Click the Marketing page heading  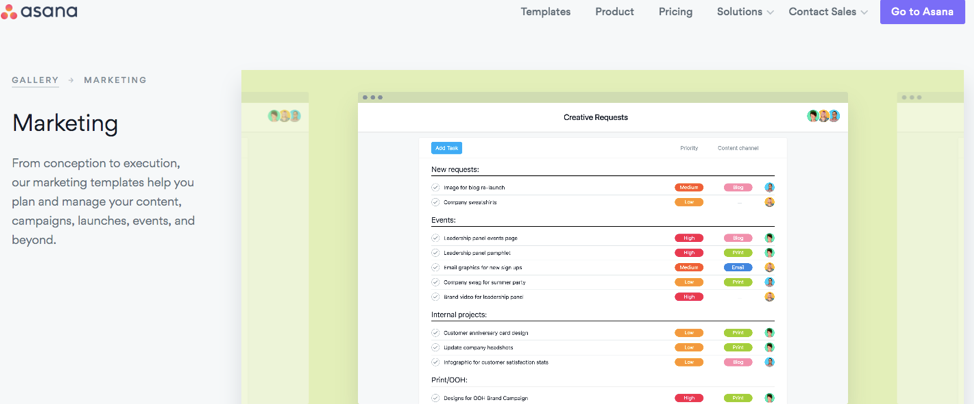coord(65,123)
